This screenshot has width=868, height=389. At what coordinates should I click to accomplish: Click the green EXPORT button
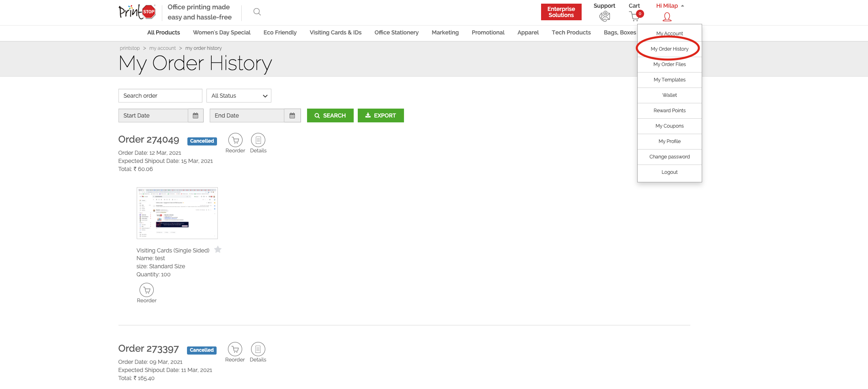click(381, 115)
